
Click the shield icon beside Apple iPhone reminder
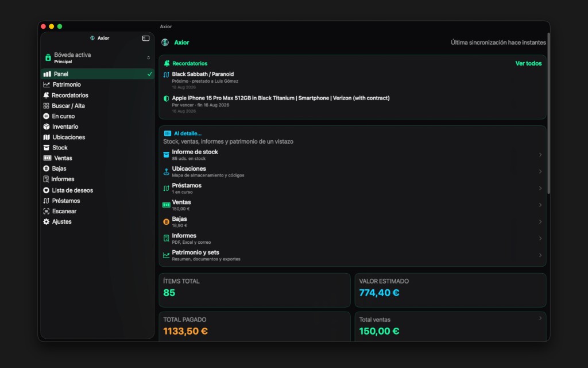166,98
